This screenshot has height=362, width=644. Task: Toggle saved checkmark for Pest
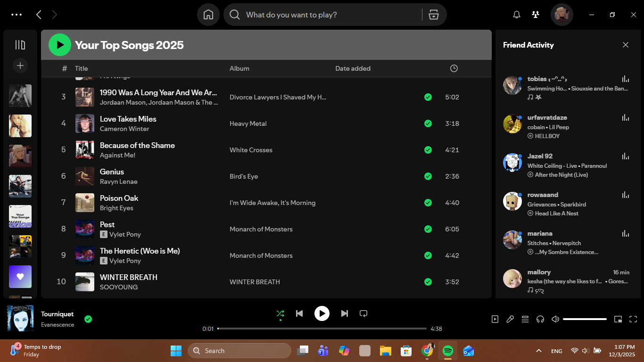point(428,229)
